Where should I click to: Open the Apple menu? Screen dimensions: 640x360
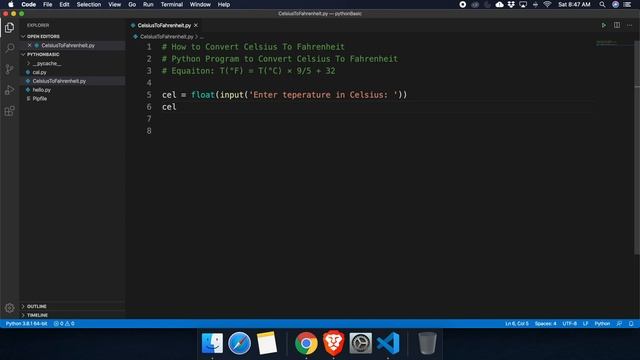[x=11, y=4]
